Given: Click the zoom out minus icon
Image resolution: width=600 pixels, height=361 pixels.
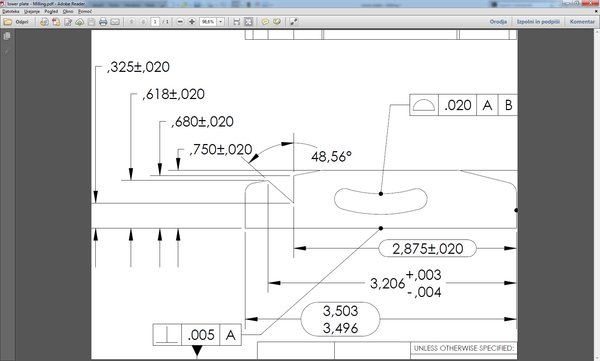Looking at the screenshot, I should [x=180, y=22].
